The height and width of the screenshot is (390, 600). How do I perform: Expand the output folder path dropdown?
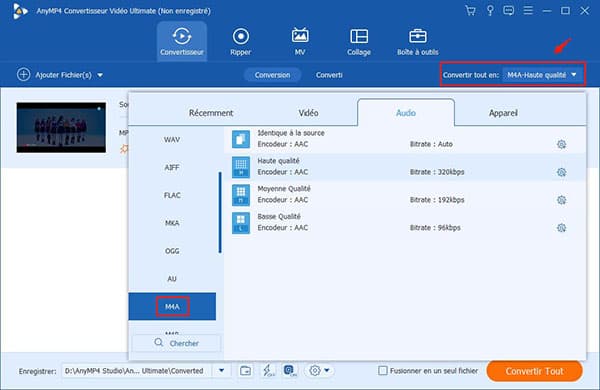click(x=222, y=370)
